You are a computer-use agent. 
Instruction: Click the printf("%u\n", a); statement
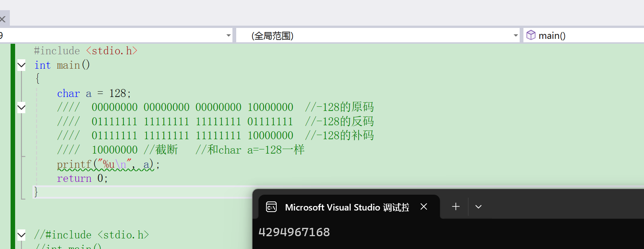click(x=108, y=164)
